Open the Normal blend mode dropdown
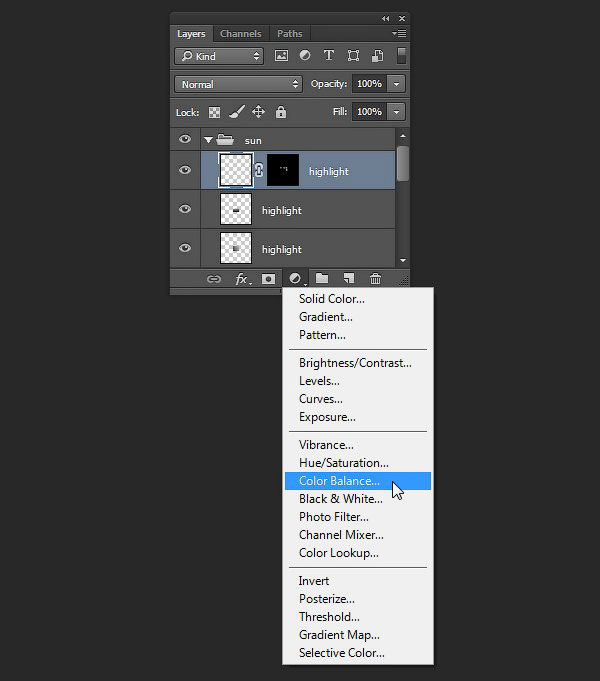This screenshot has width=600, height=681. pos(238,84)
